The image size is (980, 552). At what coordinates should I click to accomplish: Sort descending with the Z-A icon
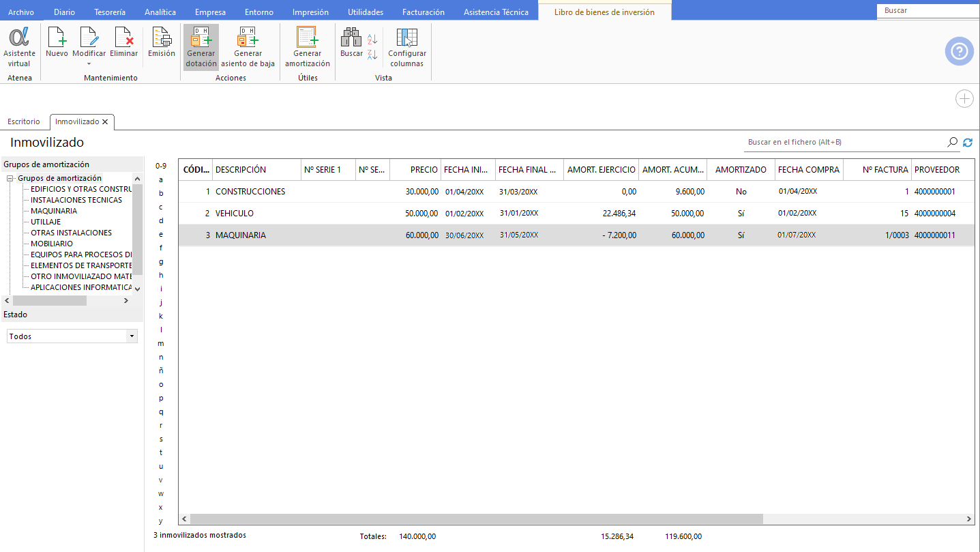point(372,55)
